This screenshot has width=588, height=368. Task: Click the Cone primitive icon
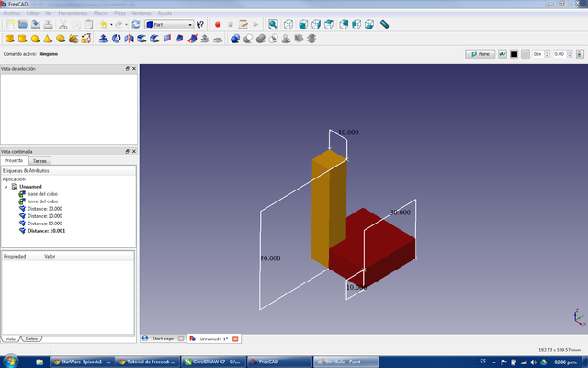coord(48,39)
